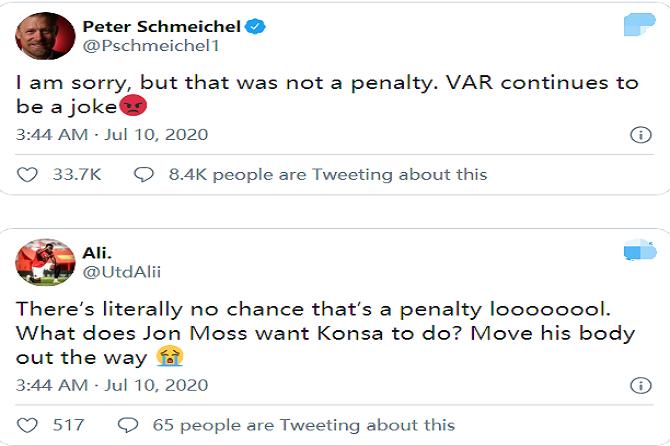
Task: Open Peter Schmeichel's profile picture
Action: tap(42, 36)
